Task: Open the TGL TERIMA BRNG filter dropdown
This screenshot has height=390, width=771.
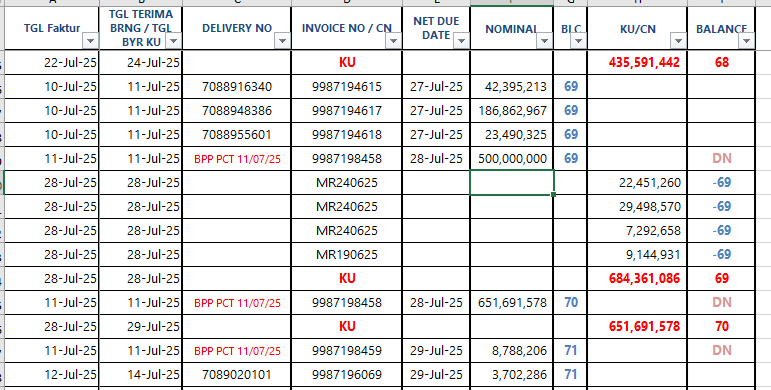Action: [x=173, y=41]
